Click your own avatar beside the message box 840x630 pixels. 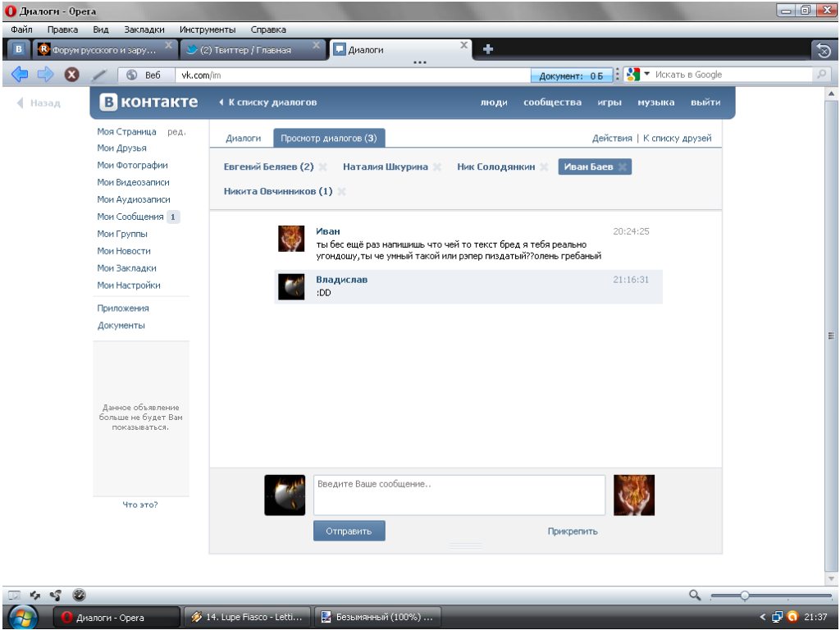coord(285,495)
